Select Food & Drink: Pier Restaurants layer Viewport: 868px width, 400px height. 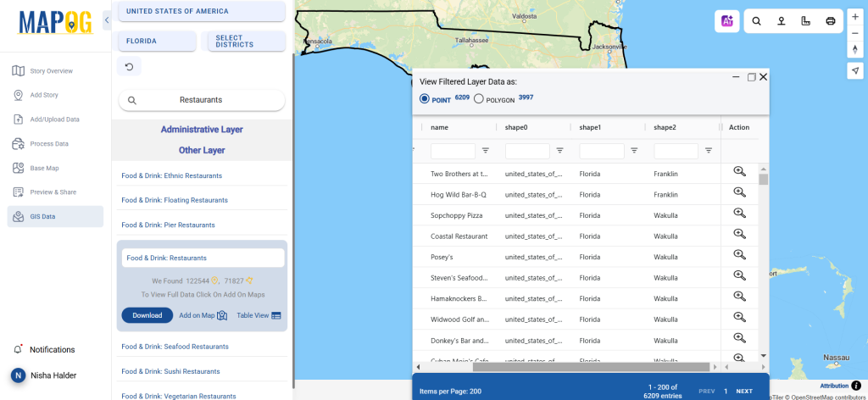(169, 225)
